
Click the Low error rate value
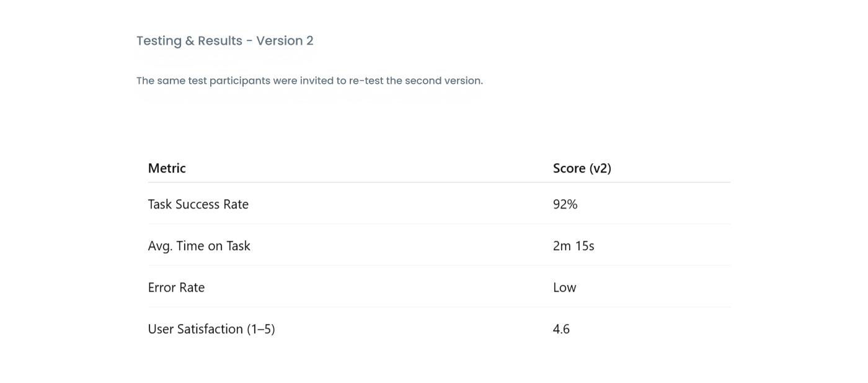(564, 287)
